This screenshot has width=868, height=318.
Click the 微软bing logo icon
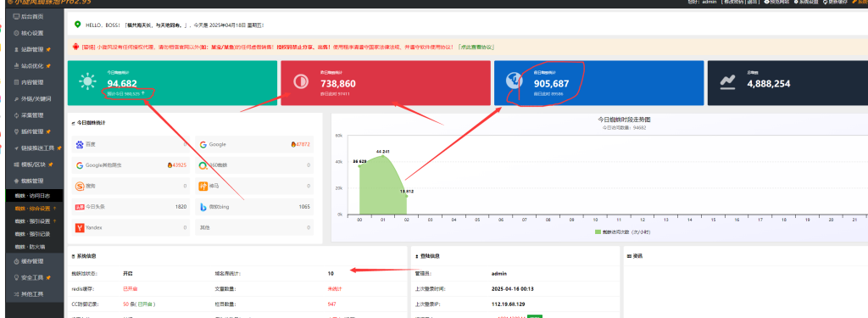(203, 207)
